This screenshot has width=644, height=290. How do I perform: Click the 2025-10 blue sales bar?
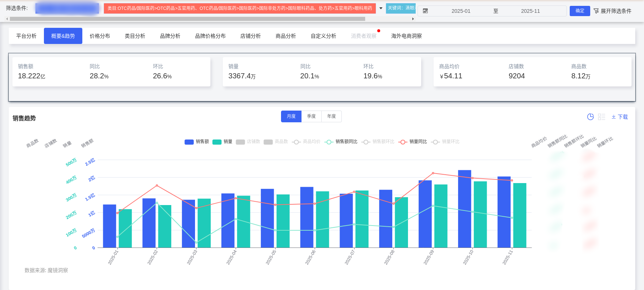click(x=464, y=209)
